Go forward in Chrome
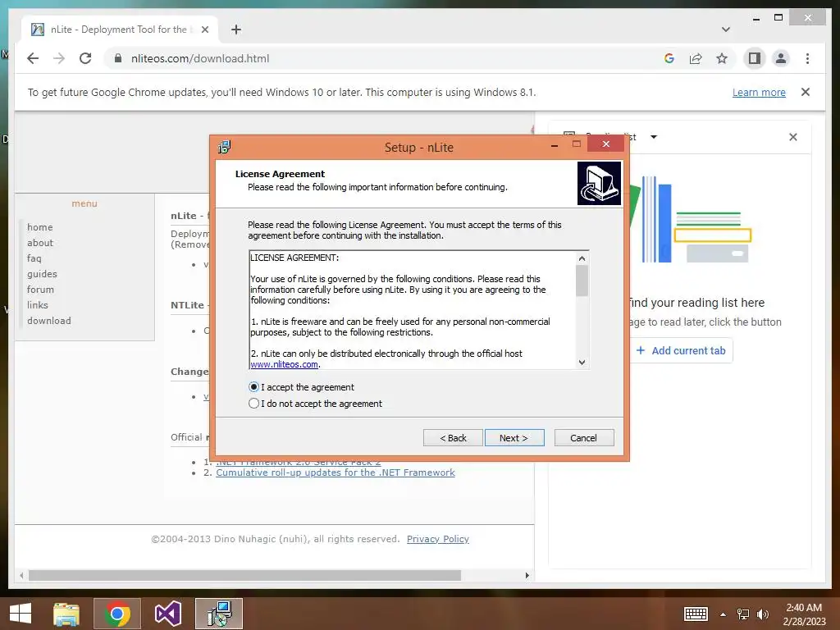Viewport: 840px width, 630px height. [59, 58]
